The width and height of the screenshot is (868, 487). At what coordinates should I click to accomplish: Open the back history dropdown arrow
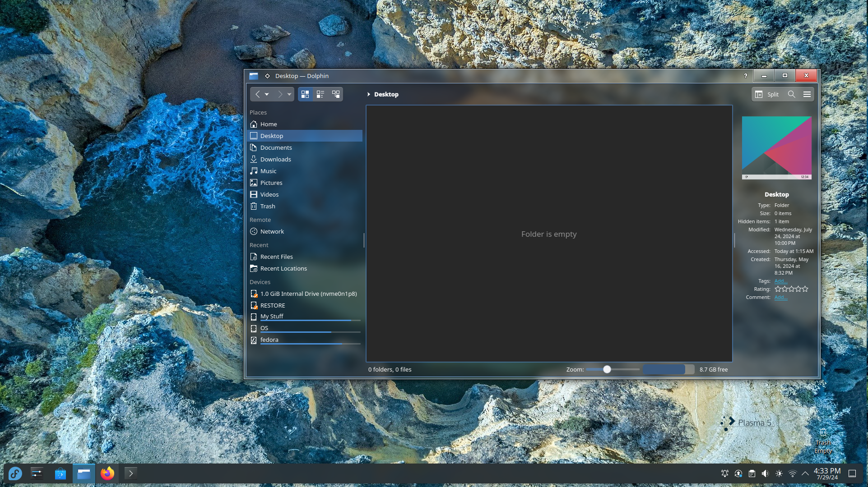(x=267, y=94)
